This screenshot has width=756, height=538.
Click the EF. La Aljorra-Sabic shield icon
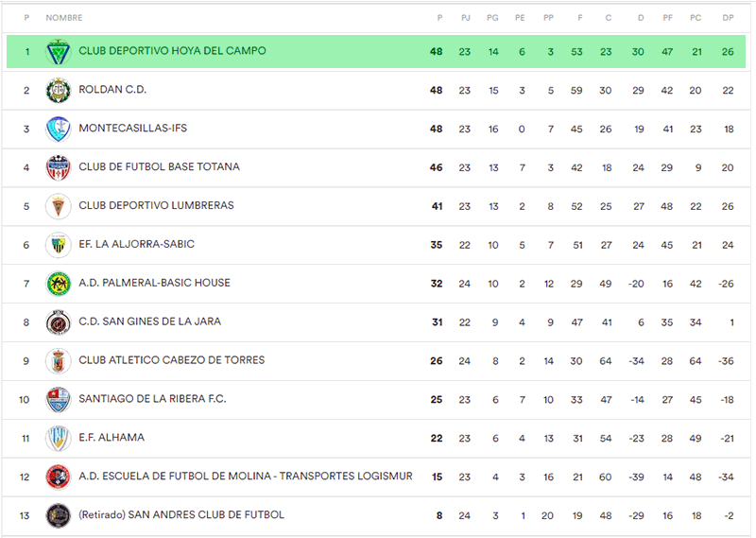pyautogui.click(x=59, y=245)
